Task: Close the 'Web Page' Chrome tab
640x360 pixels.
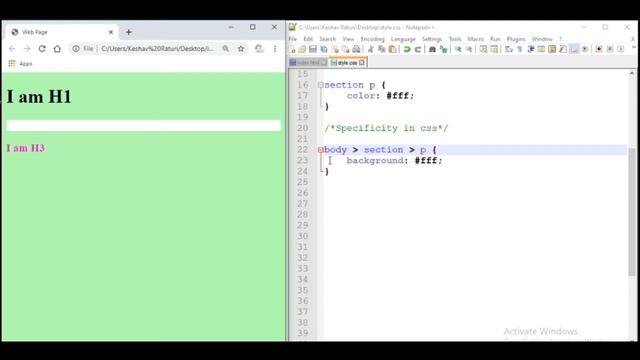Action: pos(111,32)
